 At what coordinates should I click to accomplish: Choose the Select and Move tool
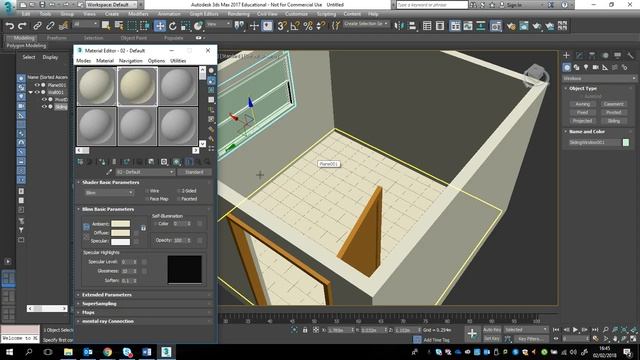tap(160, 26)
